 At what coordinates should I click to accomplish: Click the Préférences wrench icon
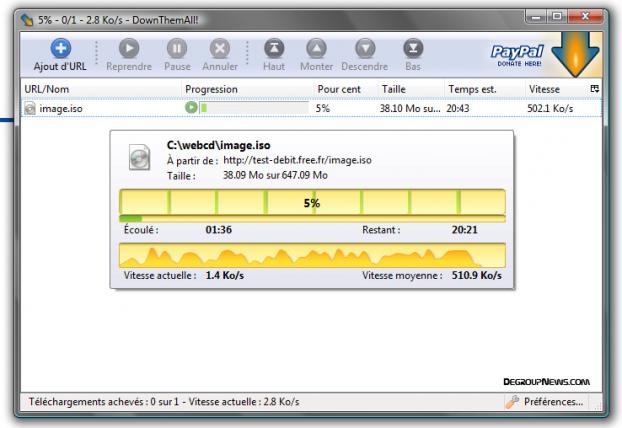(512, 402)
